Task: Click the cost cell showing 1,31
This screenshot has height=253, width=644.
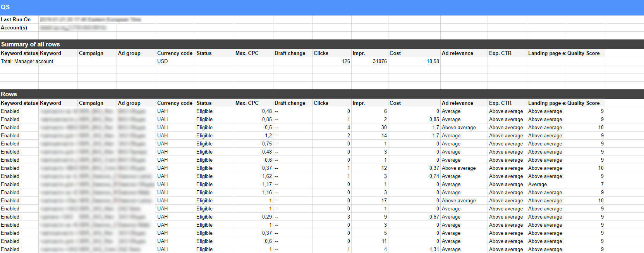Action: [434, 249]
